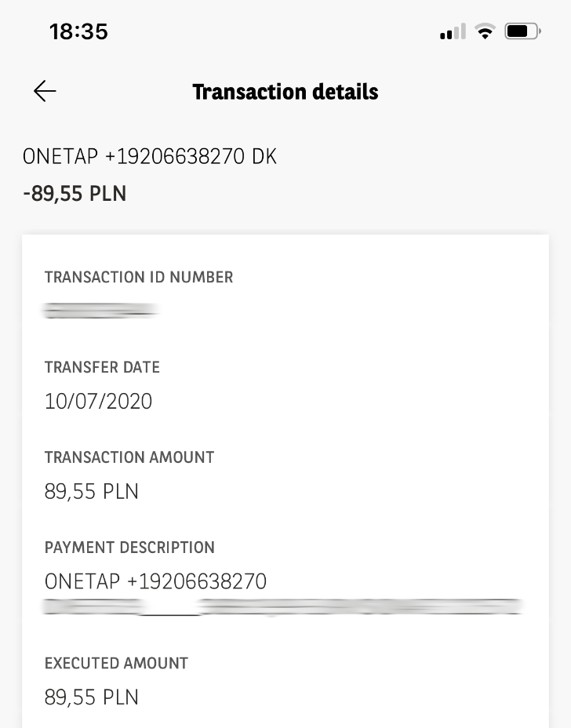Tap the EXECUTED AMOUNT label
571x728 pixels.
pos(116,664)
